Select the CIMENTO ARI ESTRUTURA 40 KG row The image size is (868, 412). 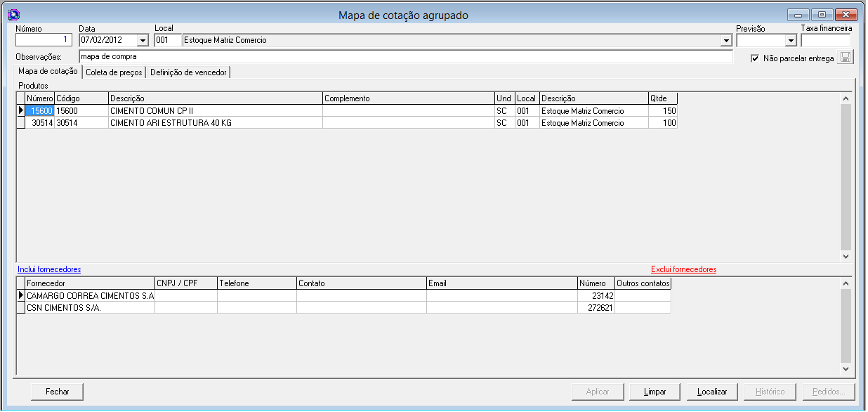171,123
